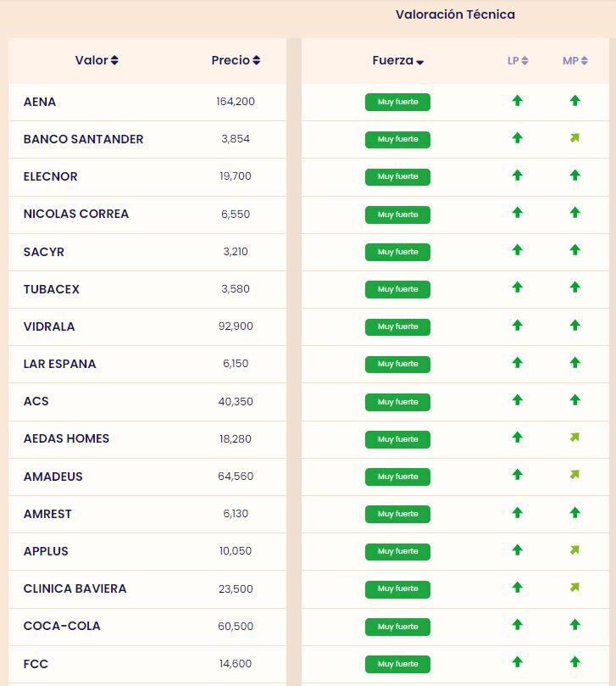Open the NICOLAS CORREA stock link

point(76,214)
